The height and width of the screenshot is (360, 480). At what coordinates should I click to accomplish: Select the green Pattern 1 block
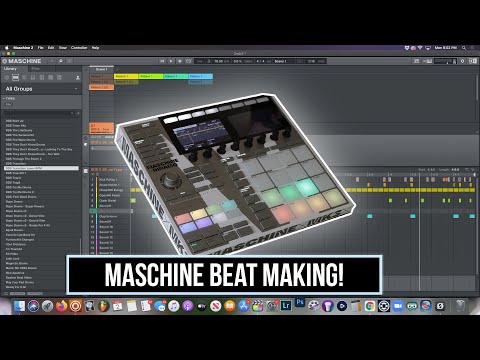(x=151, y=76)
